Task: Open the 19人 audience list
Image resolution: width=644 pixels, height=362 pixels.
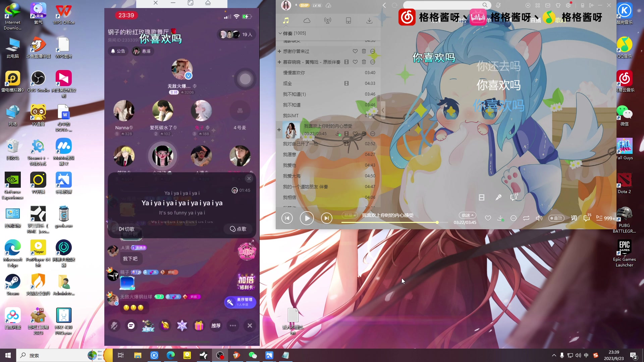Action: click(x=236, y=35)
